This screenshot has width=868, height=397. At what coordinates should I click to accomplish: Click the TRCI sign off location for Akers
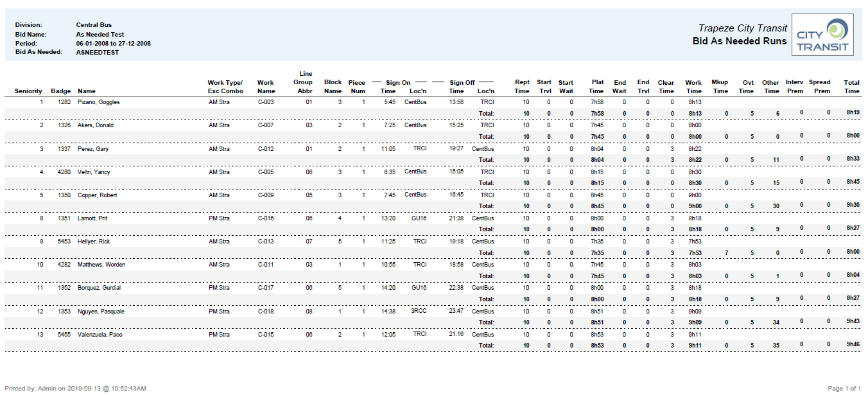[487, 125]
